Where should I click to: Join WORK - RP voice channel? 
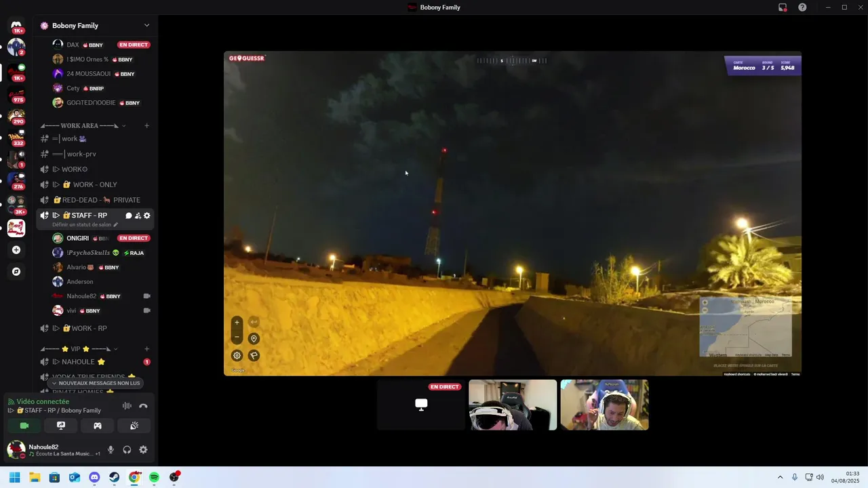click(95, 328)
